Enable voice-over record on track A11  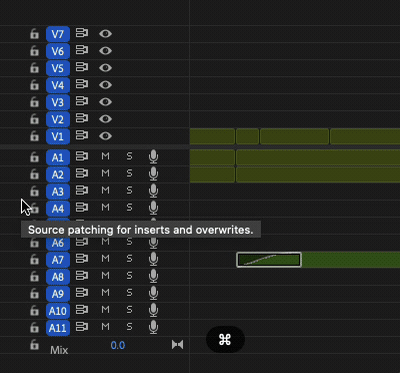tap(153, 327)
